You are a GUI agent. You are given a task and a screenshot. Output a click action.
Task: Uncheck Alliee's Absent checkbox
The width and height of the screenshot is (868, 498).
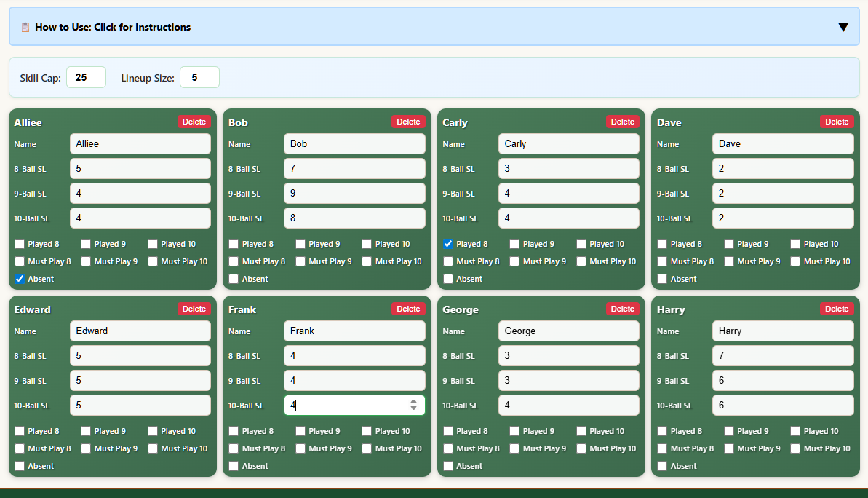pyautogui.click(x=19, y=278)
